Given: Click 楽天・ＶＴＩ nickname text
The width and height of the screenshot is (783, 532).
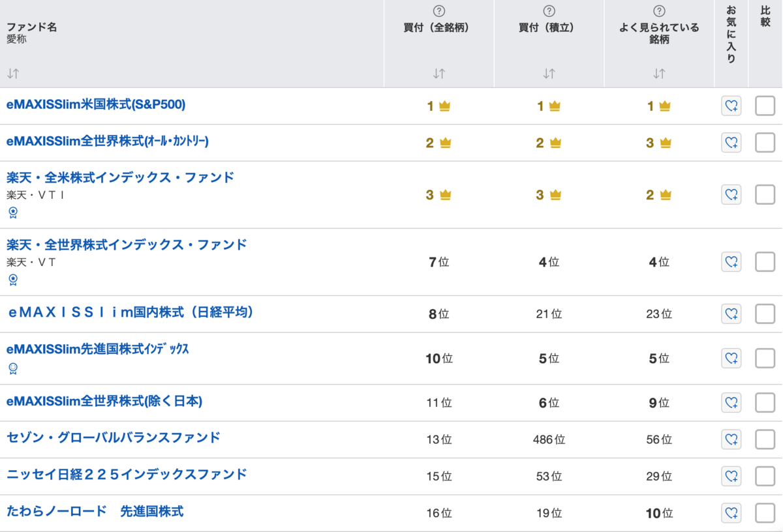Looking at the screenshot, I should pyautogui.click(x=35, y=194).
